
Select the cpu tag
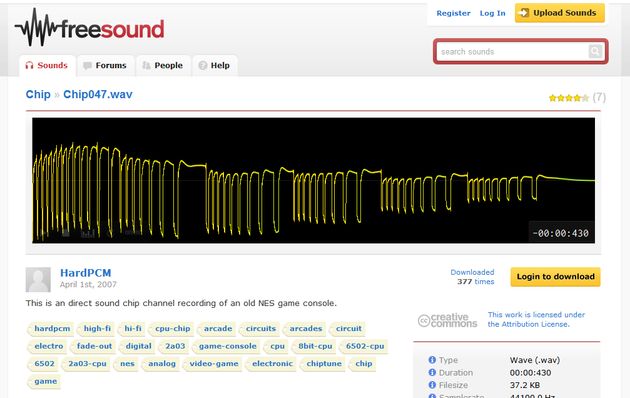(x=276, y=346)
